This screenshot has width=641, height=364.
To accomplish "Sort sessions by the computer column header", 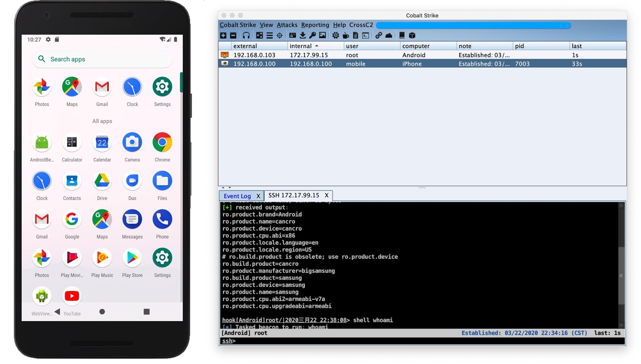I will tap(428, 46).
